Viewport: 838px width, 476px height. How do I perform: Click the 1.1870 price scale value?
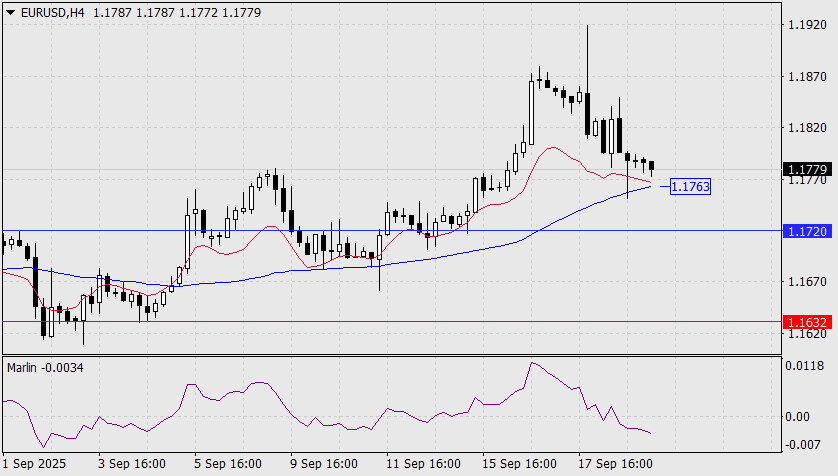point(807,77)
